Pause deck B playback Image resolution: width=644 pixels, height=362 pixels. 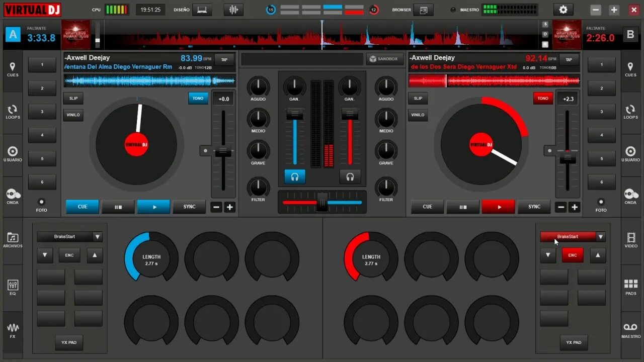pos(463,207)
